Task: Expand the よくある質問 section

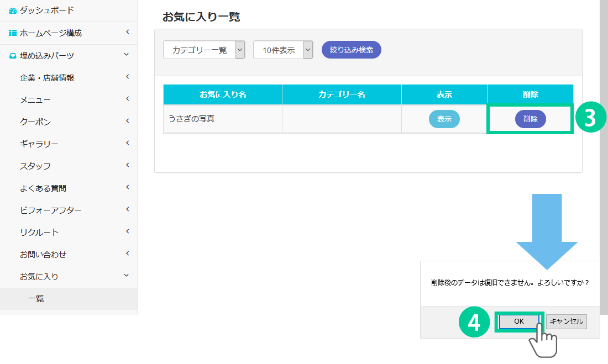Action: pyautogui.click(x=127, y=187)
